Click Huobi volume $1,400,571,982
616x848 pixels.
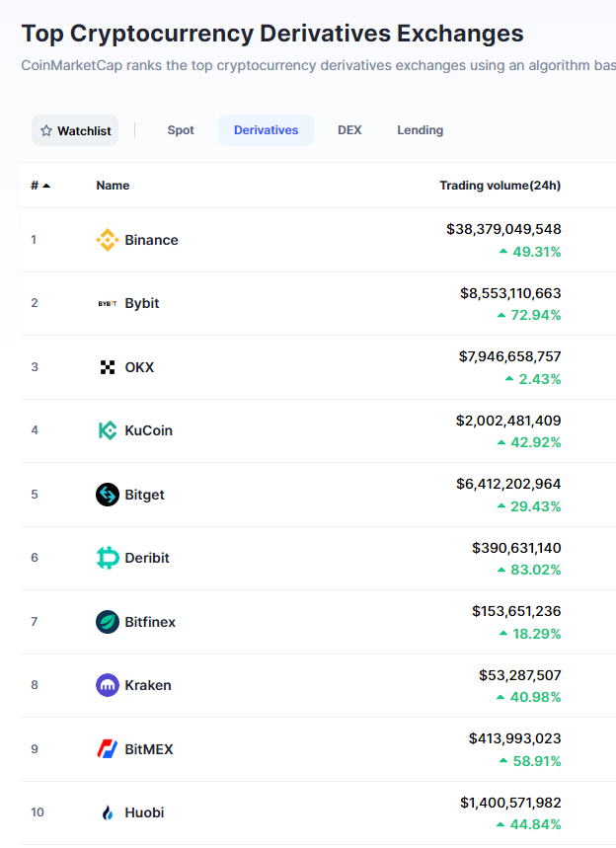tap(511, 803)
